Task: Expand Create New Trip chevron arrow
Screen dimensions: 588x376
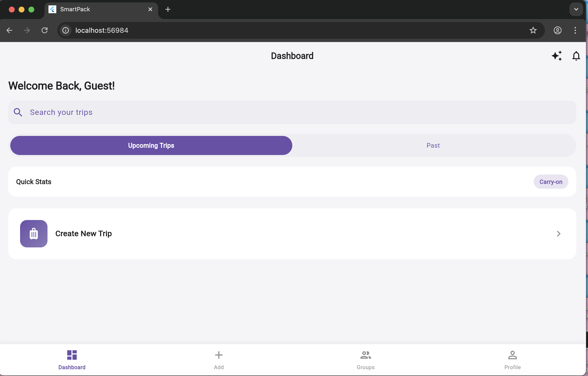Action: [558, 234]
